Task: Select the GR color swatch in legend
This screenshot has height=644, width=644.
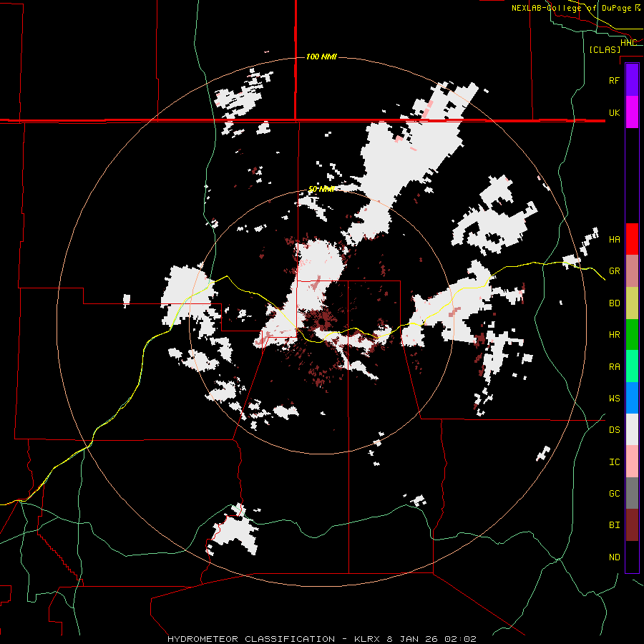Action: coord(632,271)
